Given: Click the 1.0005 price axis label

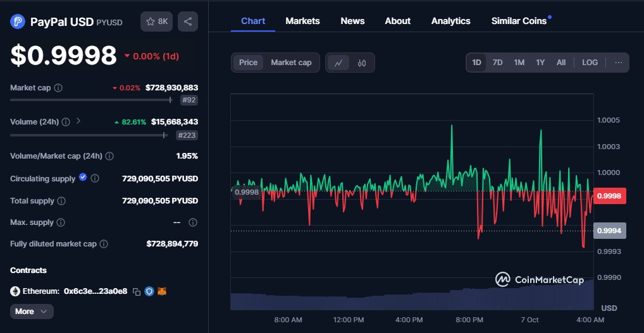Looking at the screenshot, I should (609, 120).
